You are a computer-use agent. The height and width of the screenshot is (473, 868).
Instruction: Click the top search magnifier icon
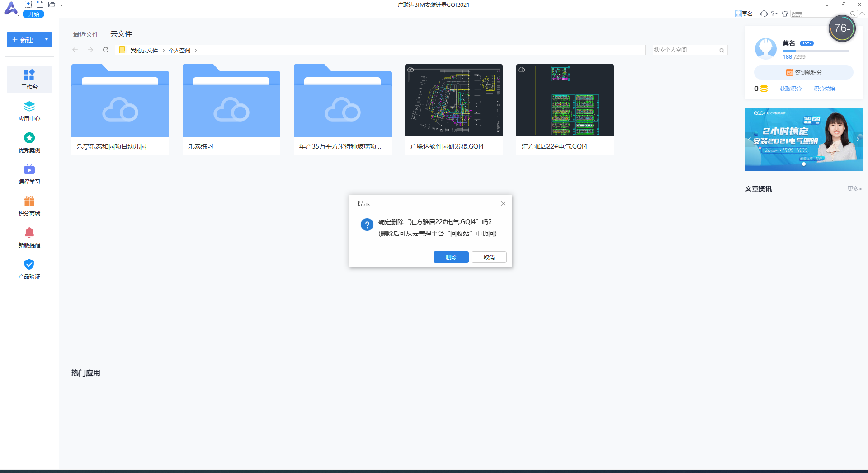(x=853, y=14)
